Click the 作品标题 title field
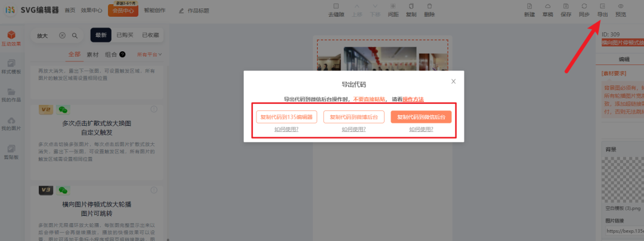Screen dimensions: 644x241 pyautogui.click(x=198, y=11)
